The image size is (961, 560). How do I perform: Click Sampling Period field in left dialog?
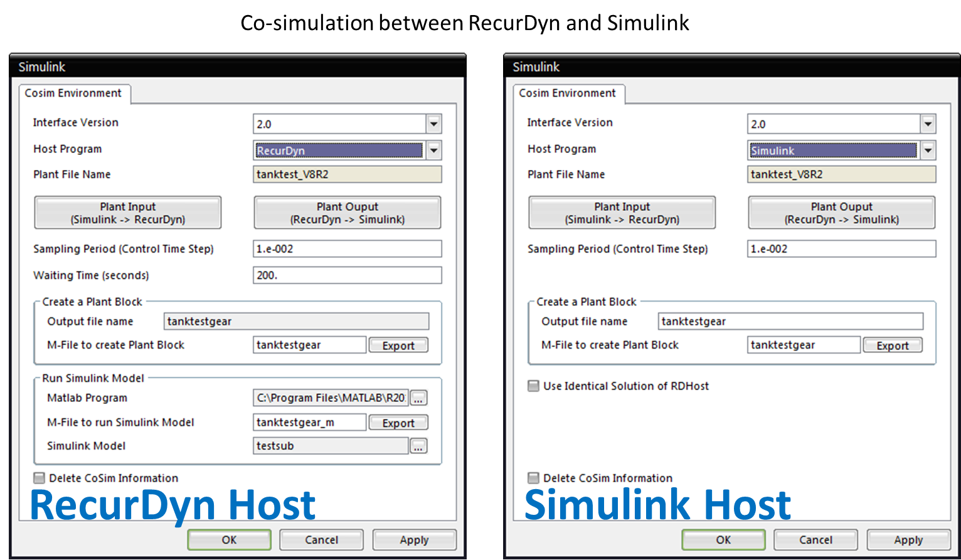coord(348,249)
